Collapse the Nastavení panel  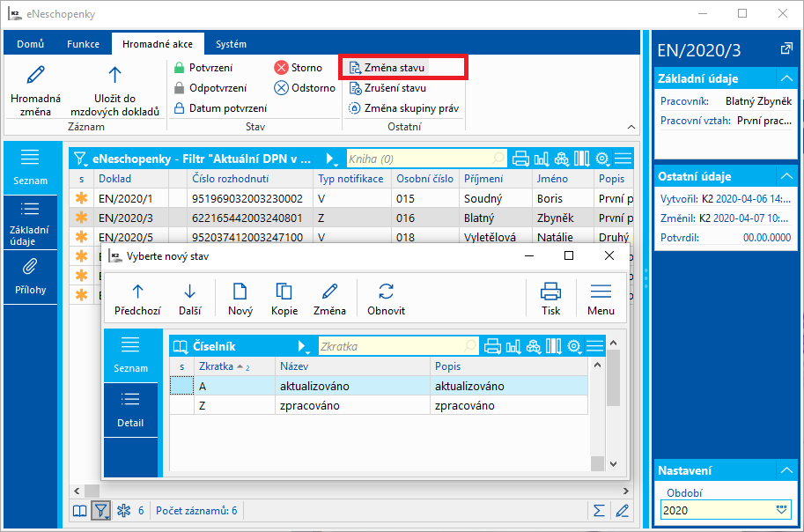coord(786,470)
